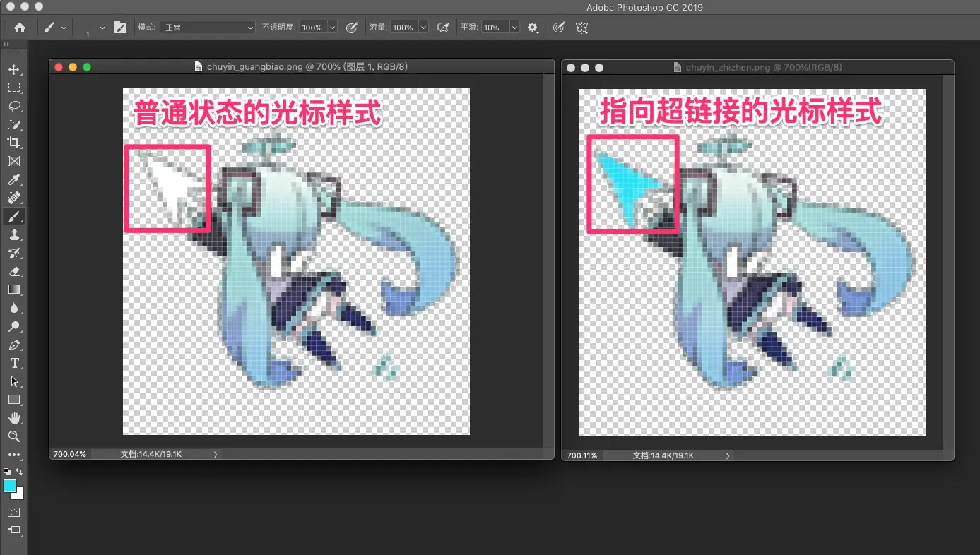Select the Horizontal Type tool
980x555 pixels.
click(x=13, y=363)
